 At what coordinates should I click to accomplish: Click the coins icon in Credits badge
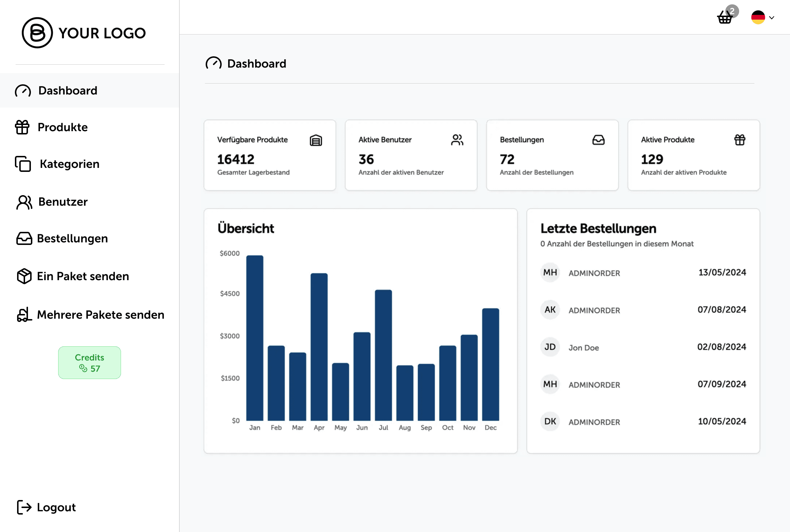(x=83, y=368)
